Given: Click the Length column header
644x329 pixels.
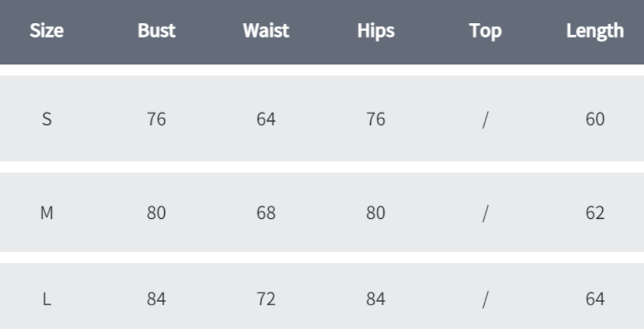Looking at the screenshot, I should 595,31.
